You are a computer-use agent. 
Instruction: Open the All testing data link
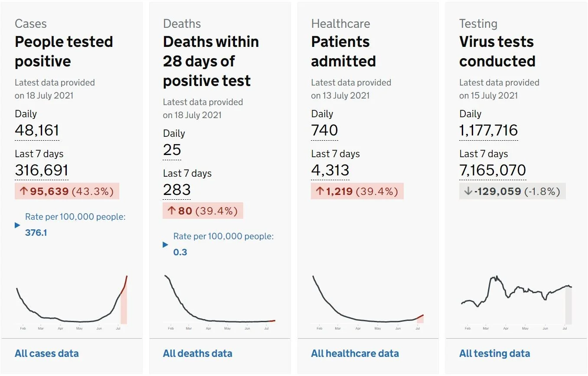click(494, 353)
